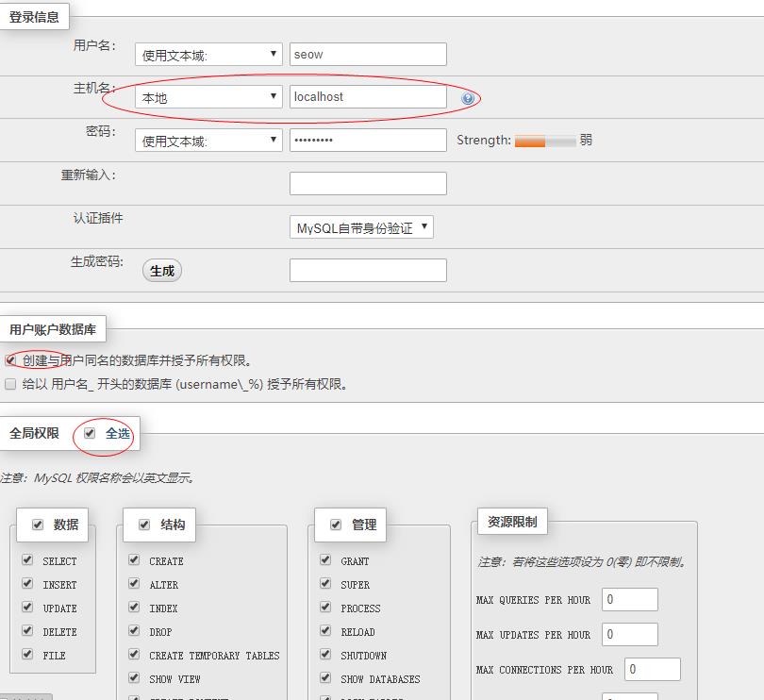Open the username type dropdown
Image resolution: width=764 pixels, height=700 pixels.
208,54
